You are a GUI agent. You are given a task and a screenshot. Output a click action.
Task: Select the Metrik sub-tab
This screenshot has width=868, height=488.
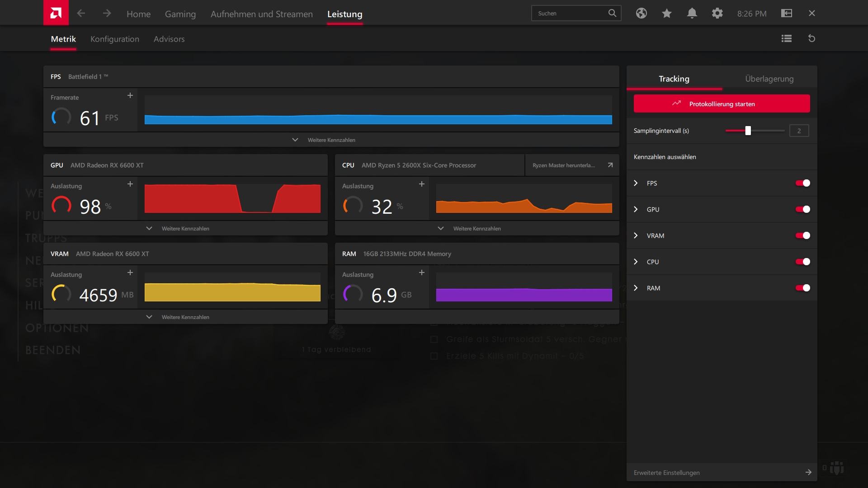(63, 39)
